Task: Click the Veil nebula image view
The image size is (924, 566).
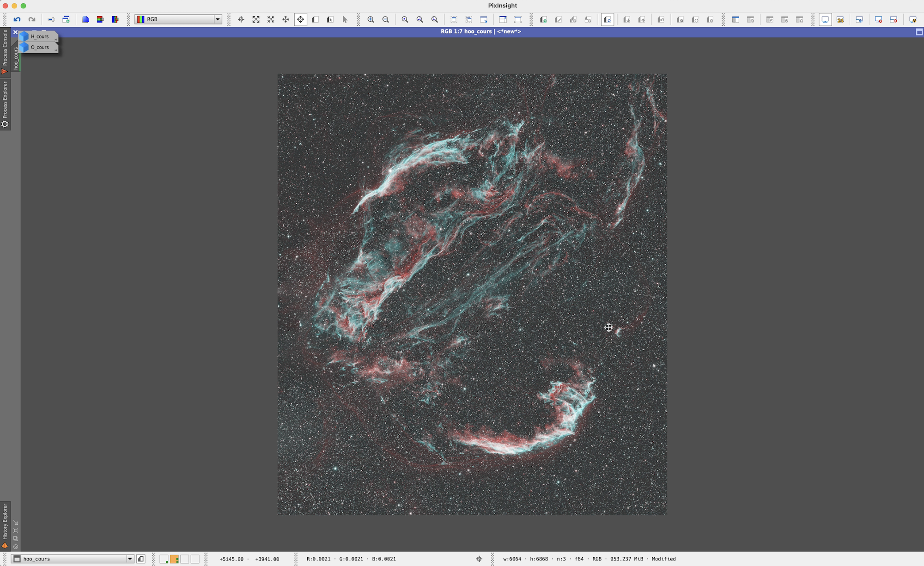Action: 472,294
